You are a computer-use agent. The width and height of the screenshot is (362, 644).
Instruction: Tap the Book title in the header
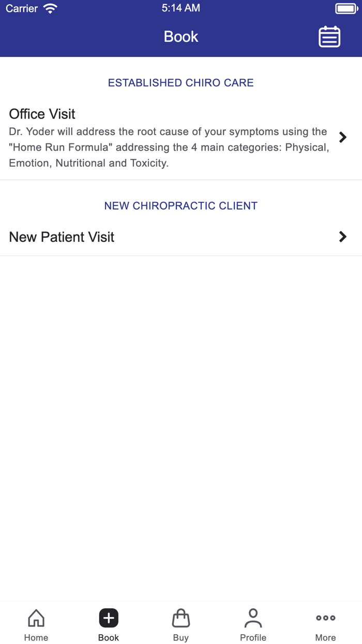pos(180,37)
